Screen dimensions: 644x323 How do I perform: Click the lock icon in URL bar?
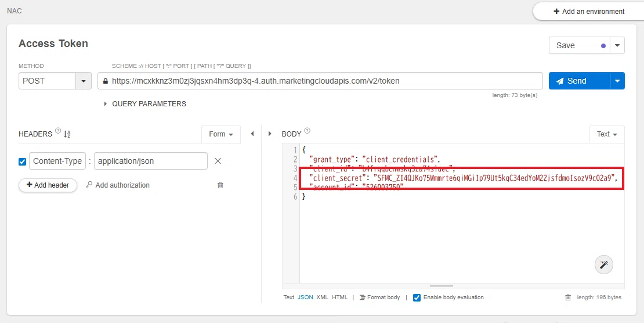click(106, 81)
